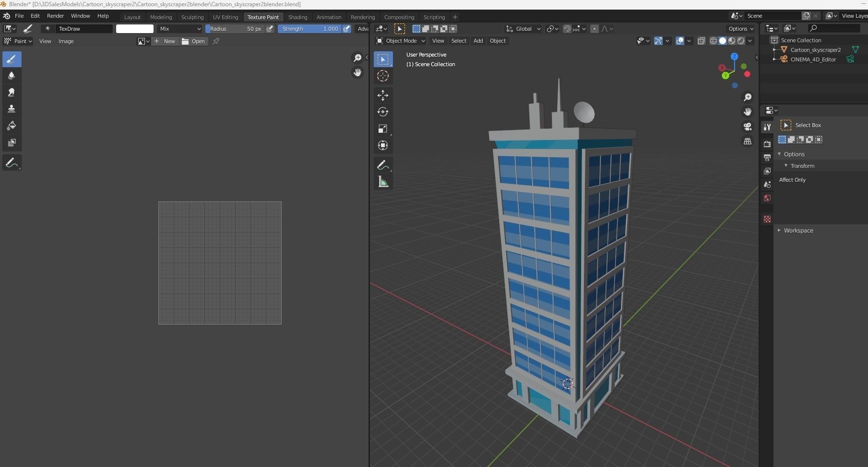Open the View Layer properties tab
Image resolution: width=868 pixels, height=467 pixels.
point(767,171)
